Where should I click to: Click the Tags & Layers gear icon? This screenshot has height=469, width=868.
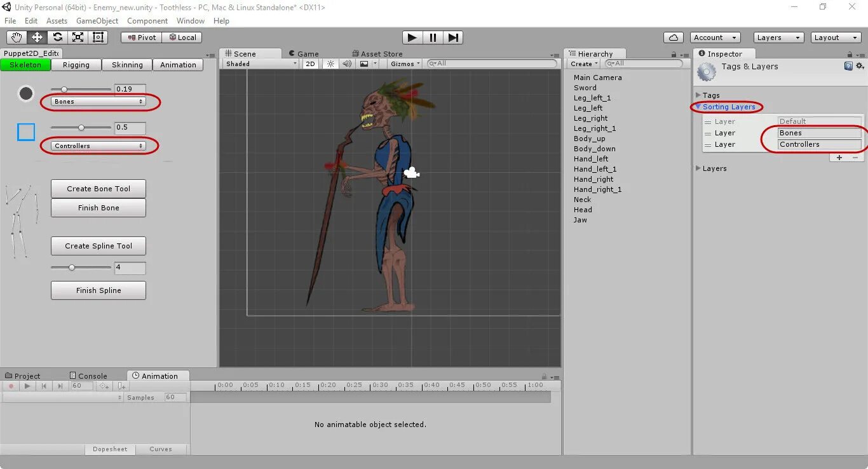coord(706,72)
